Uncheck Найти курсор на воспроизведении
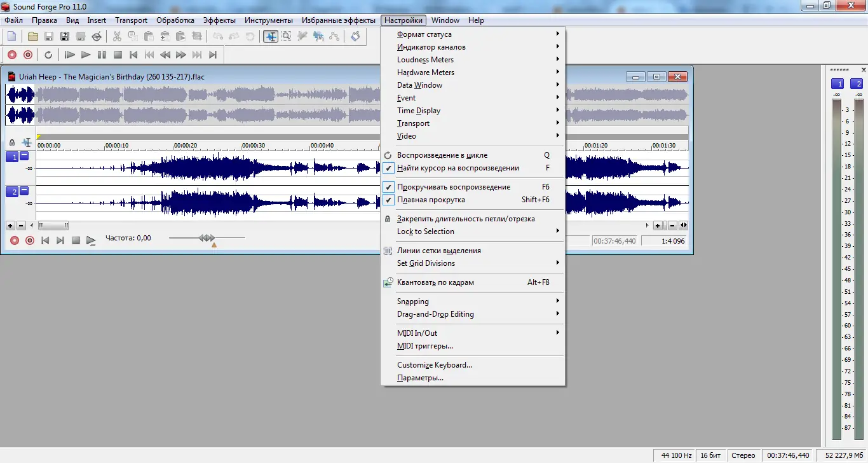868x463 pixels. [x=473, y=168]
